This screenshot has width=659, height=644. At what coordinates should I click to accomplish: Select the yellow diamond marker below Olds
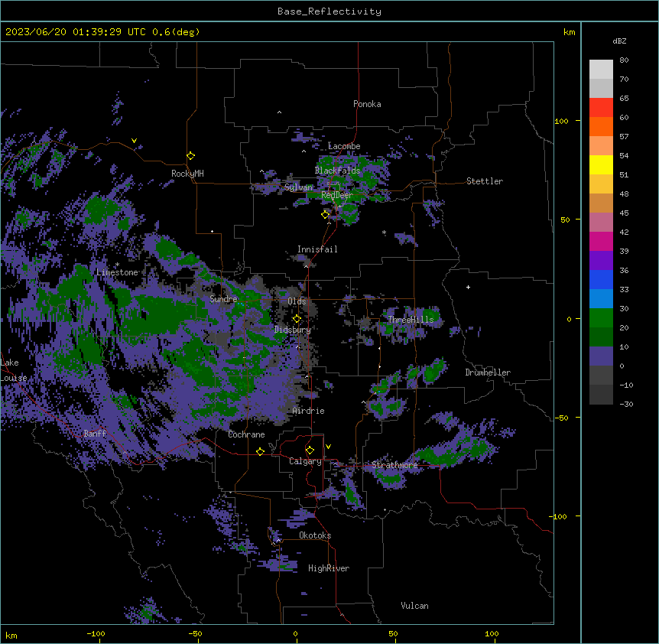click(x=297, y=319)
